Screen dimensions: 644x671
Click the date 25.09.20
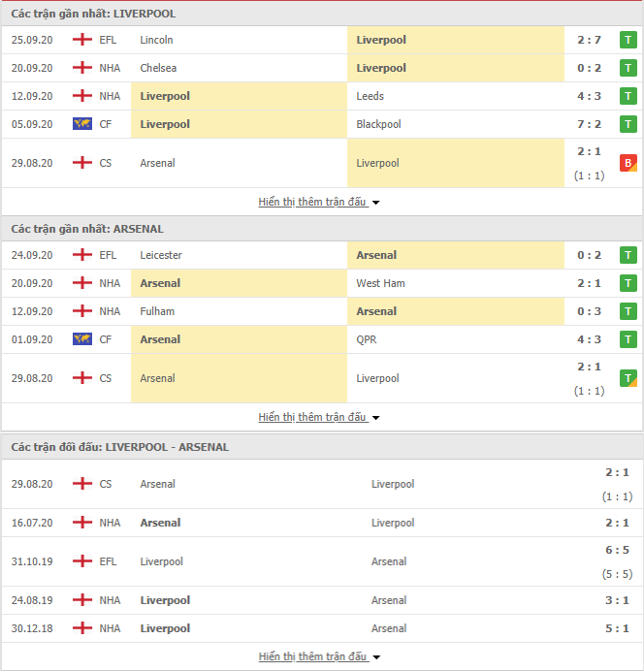pyautogui.click(x=32, y=40)
